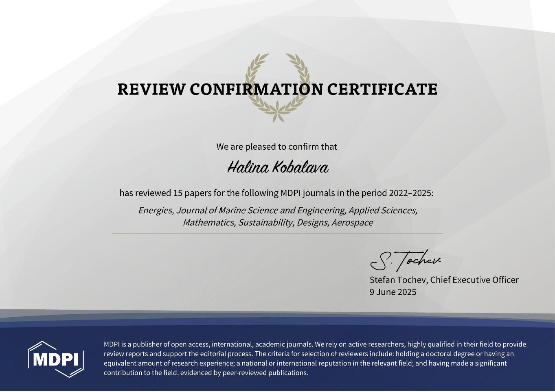Click the journal name 'Applied Sciences'
Image resolution: width=555 pixels, height=392 pixels.
[x=383, y=210]
